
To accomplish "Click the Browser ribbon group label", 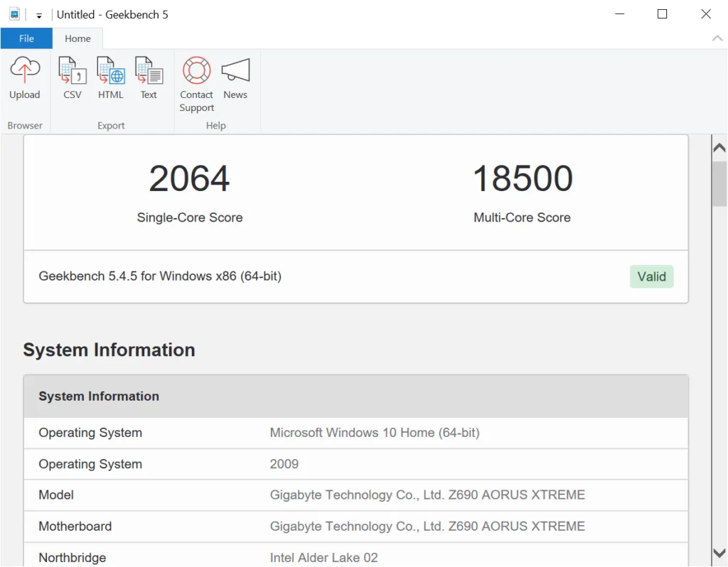I will (25, 126).
